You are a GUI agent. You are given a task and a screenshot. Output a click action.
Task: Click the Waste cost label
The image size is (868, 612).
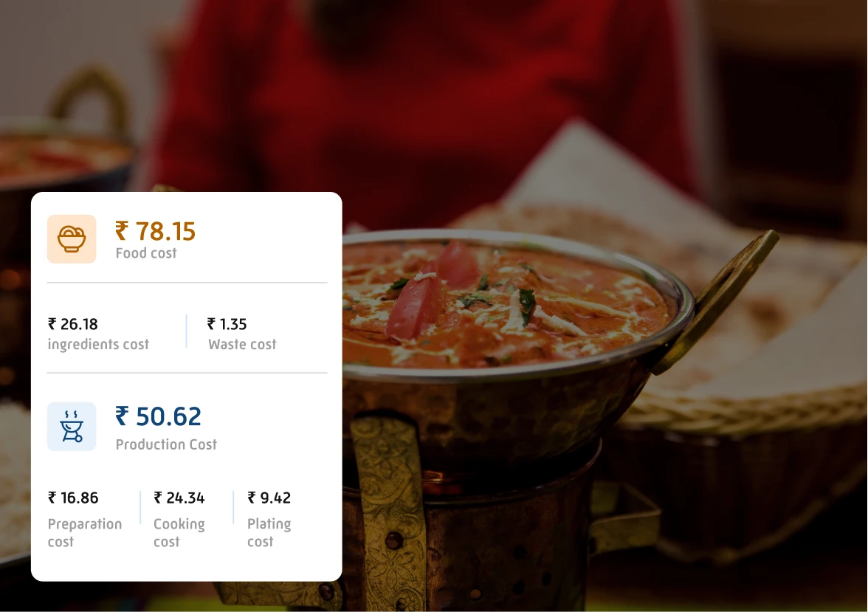click(242, 345)
